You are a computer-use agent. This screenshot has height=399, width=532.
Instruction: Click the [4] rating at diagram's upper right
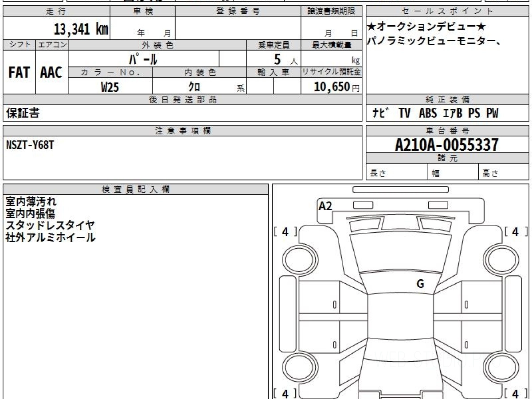[x=516, y=231]
